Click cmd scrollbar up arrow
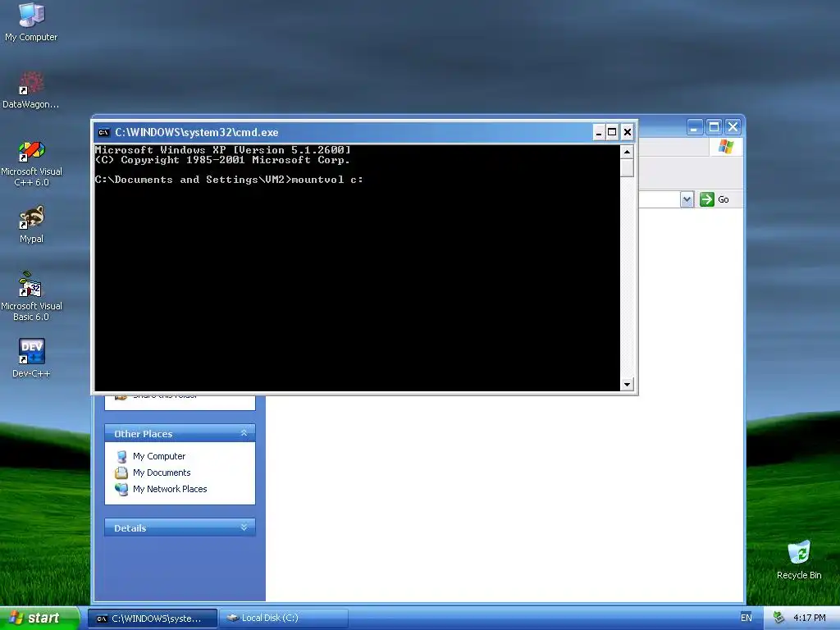Image resolution: width=840 pixels, height=630 pixels. (627, 152)
